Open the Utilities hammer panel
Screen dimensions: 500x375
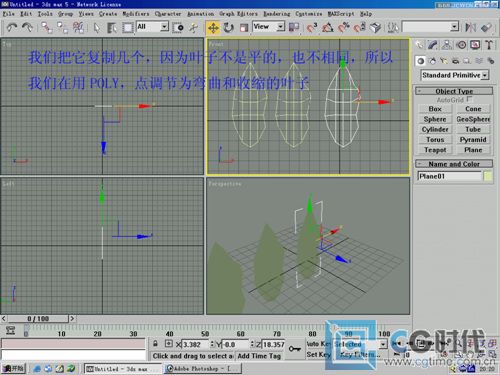489,45
